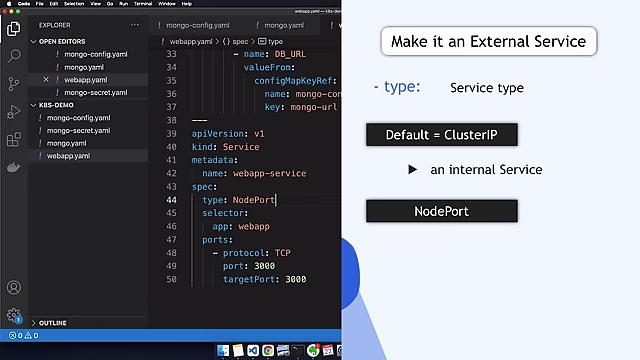Open mongo-secret.yaml in K8S-DEMO folder
The height and width of the screenshot is (360, 640).
78,131
